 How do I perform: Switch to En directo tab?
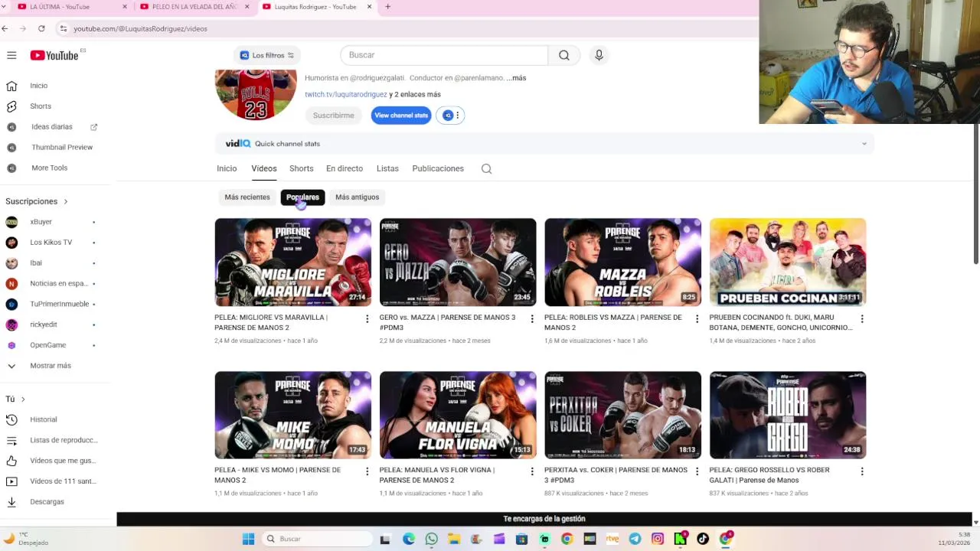pos(345,168)
